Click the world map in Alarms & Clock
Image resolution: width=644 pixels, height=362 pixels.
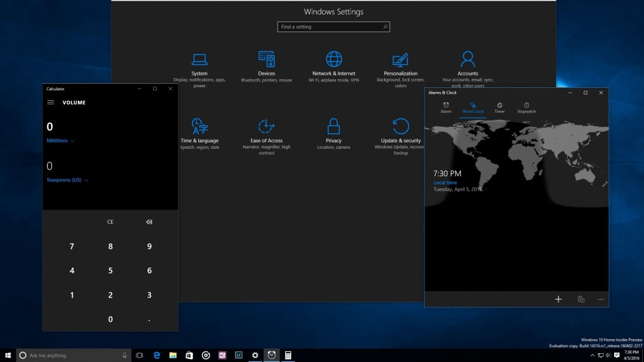click(x=516, y=162)
